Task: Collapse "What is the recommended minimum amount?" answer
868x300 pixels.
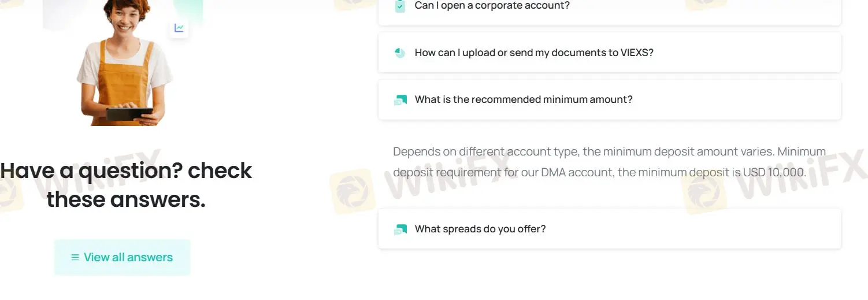Action: coord(524,99)
